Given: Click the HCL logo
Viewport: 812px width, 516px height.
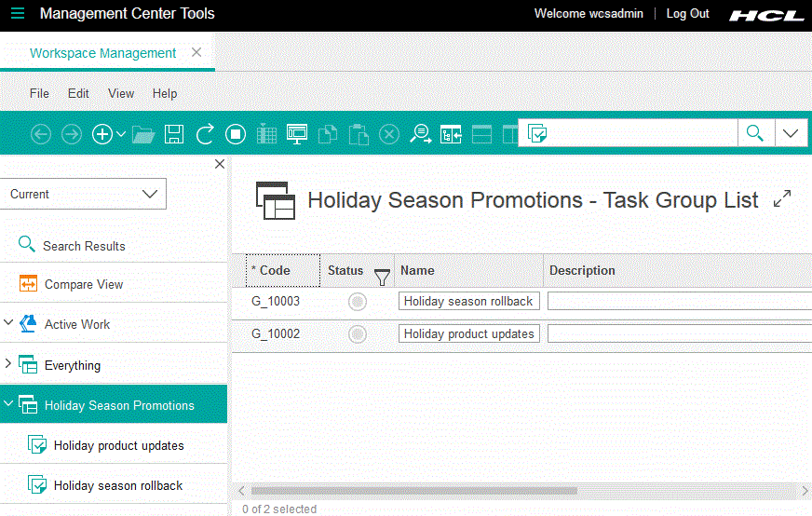Looking at the screenshot, I should [766, 16].
